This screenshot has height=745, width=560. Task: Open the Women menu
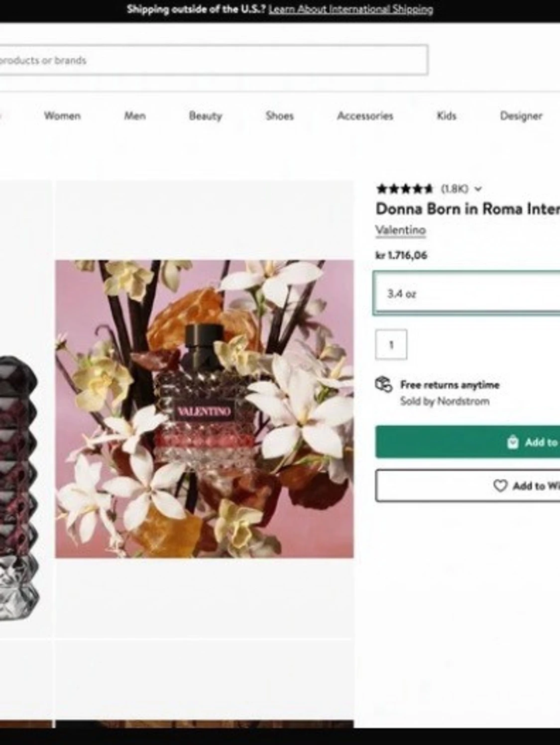[62, 116]
